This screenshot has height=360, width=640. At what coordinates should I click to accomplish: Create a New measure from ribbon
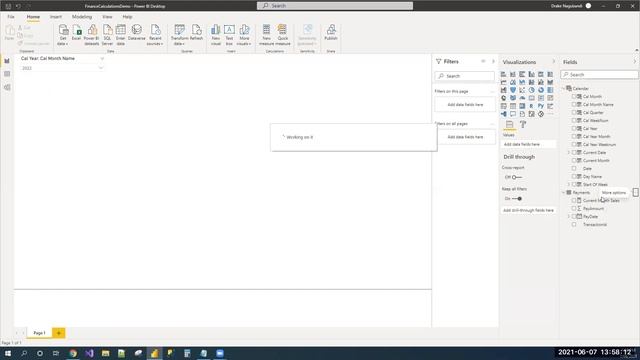(x=267, y=34)
